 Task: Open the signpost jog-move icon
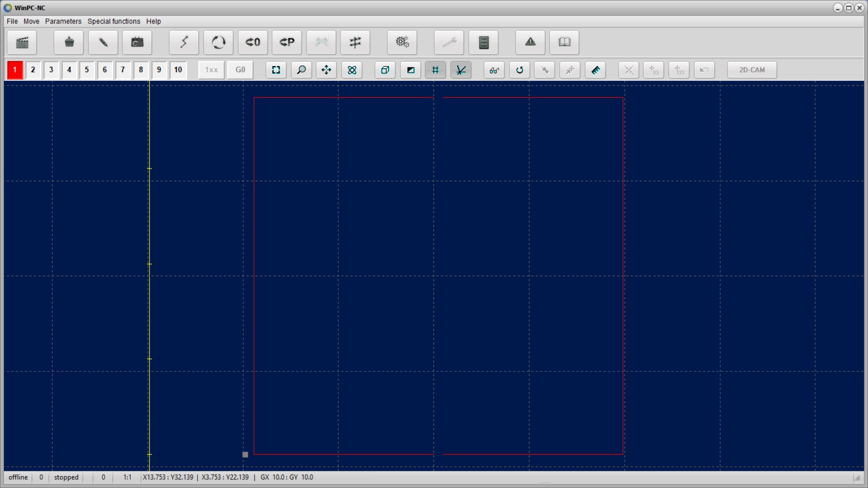coord(355,42)
